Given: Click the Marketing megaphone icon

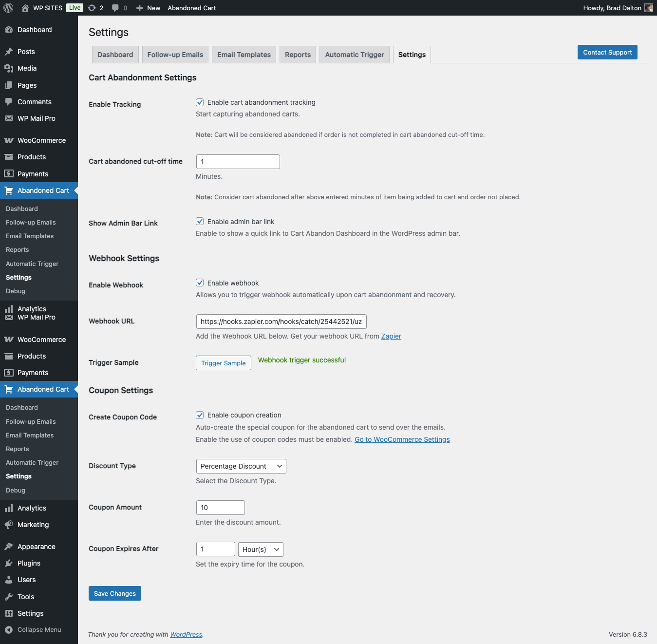Looking at the screenshot, I should 9,525.
